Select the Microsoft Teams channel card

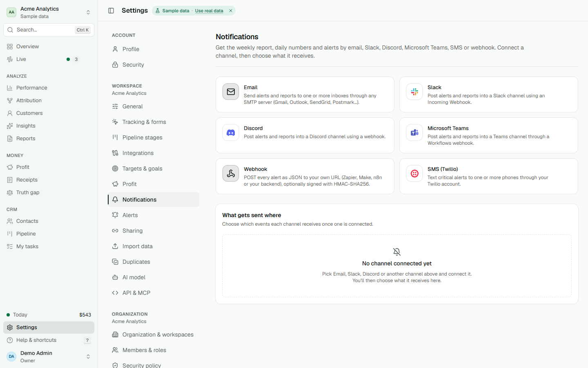pyautogui.click(x=489, y=135)
